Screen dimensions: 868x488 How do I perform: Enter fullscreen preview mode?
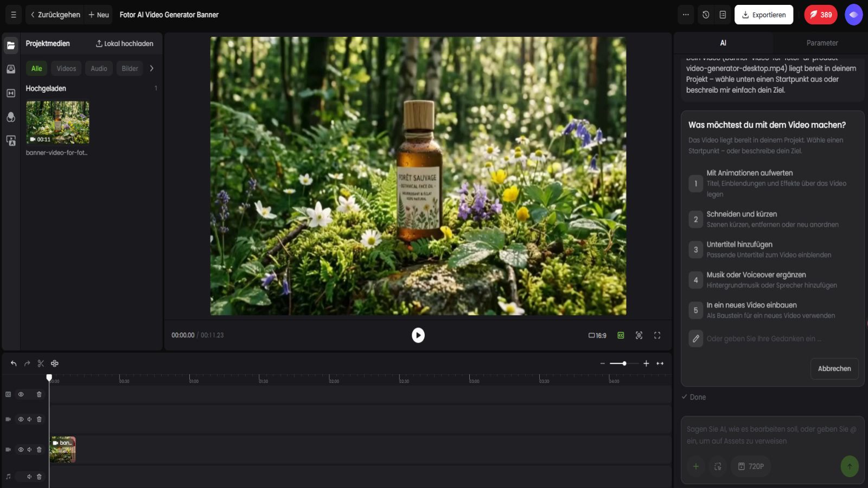pos(657,335)
